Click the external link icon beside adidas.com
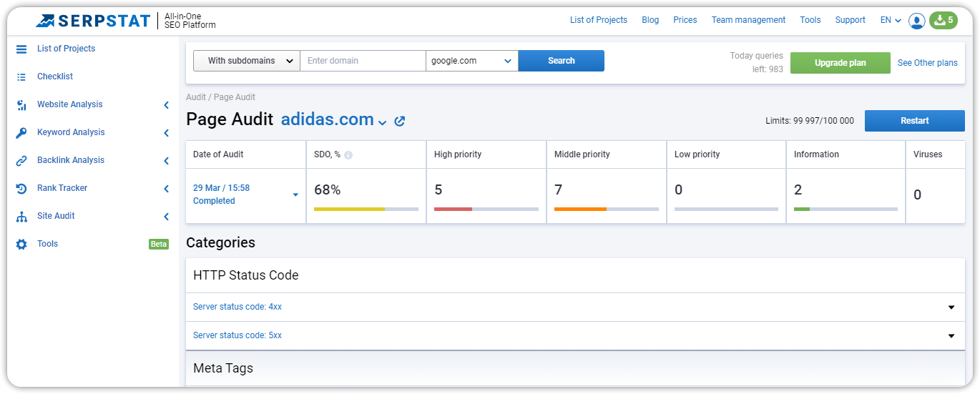This screenshot has height=394, width=980. [400, 121]
